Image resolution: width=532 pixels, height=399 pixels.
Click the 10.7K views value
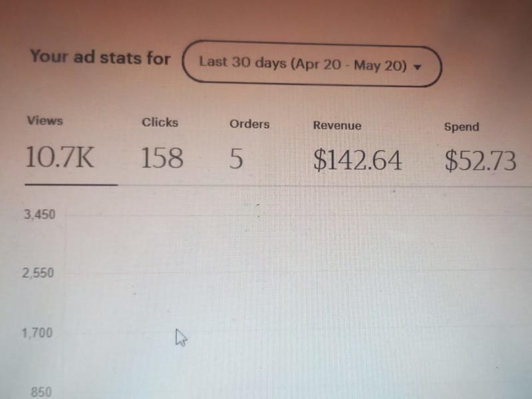click(x=60, y=157)
